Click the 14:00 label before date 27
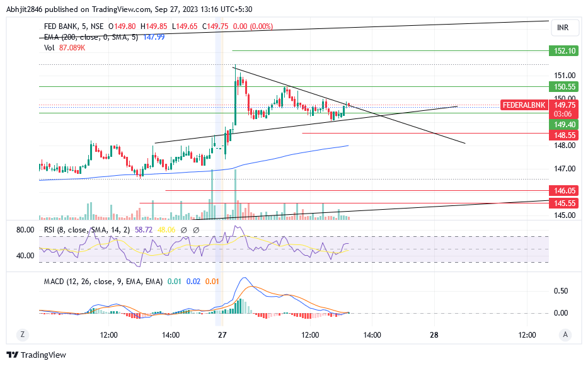Image resolution: width=588 pixels, height=366 pixels. [x=171, y=335]
